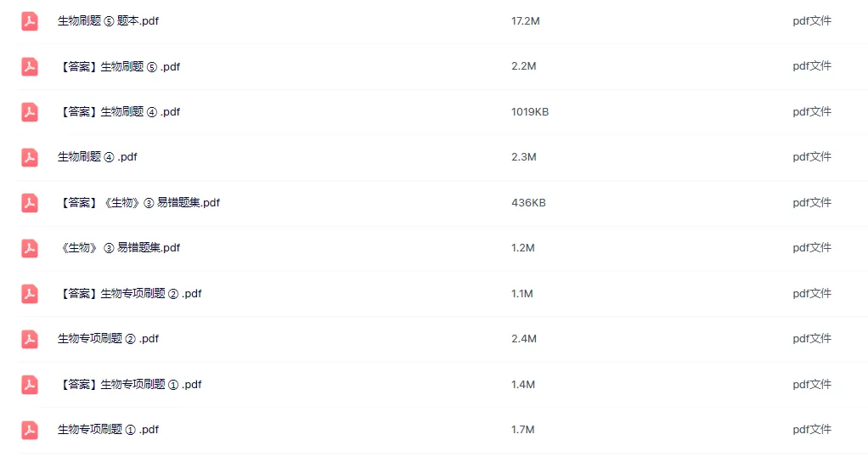The height and width of the screenshot is (457, 868).
Task: Click PDF icon beside 生物专项刷题 ① .pdf
Action: click(30, 430)
